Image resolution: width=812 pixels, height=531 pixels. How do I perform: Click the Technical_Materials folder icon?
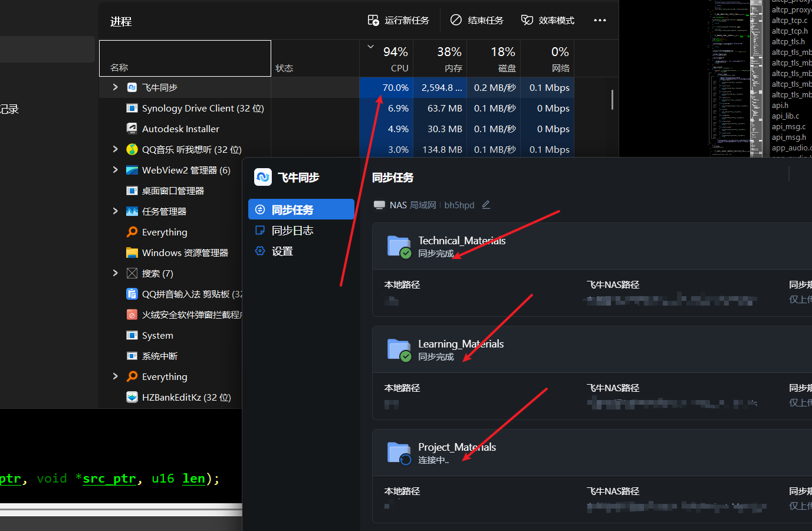click(x=399, y=247)
